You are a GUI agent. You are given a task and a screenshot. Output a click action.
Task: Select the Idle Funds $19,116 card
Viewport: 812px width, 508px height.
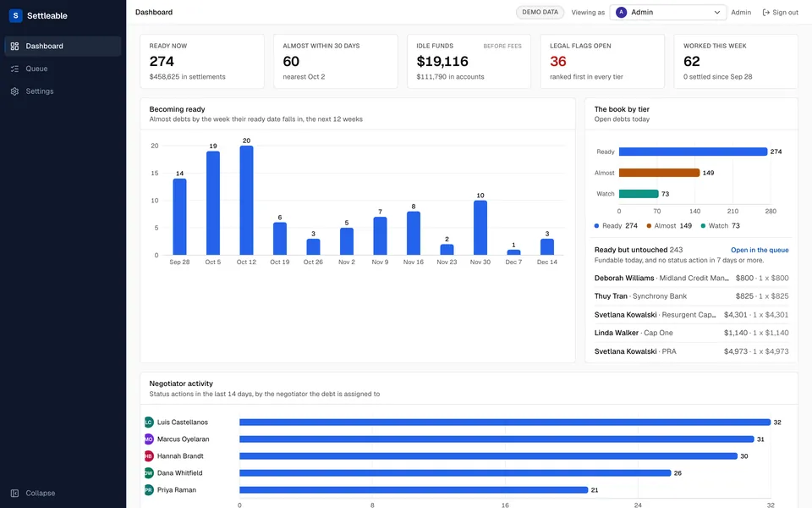tap(469, 61)
